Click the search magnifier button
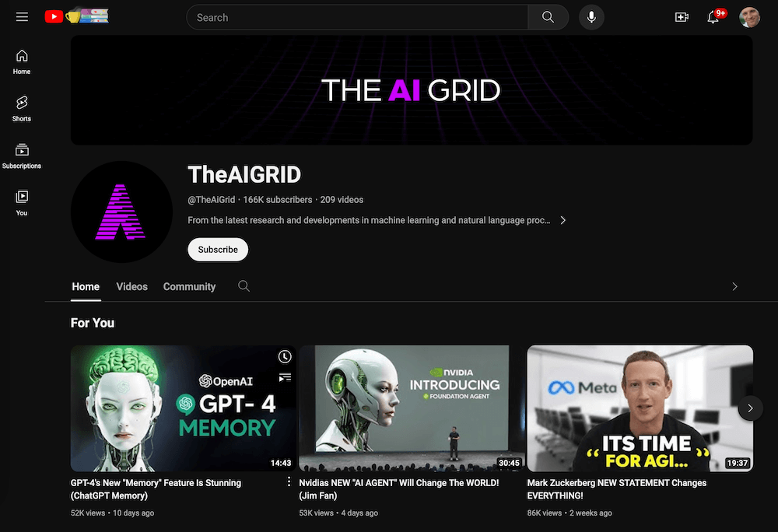 click(548, 17)
